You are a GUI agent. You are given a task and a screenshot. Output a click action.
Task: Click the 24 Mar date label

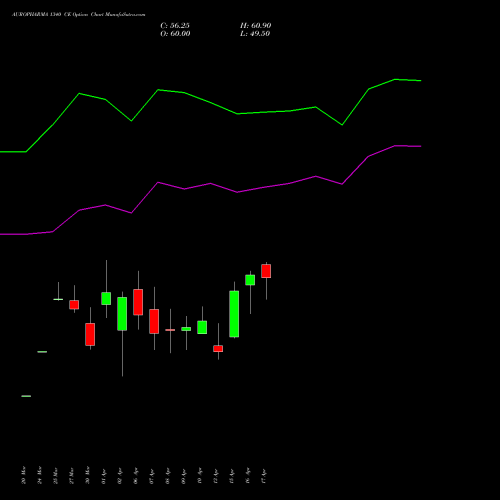pyautogui.click(x=39, y=475)
